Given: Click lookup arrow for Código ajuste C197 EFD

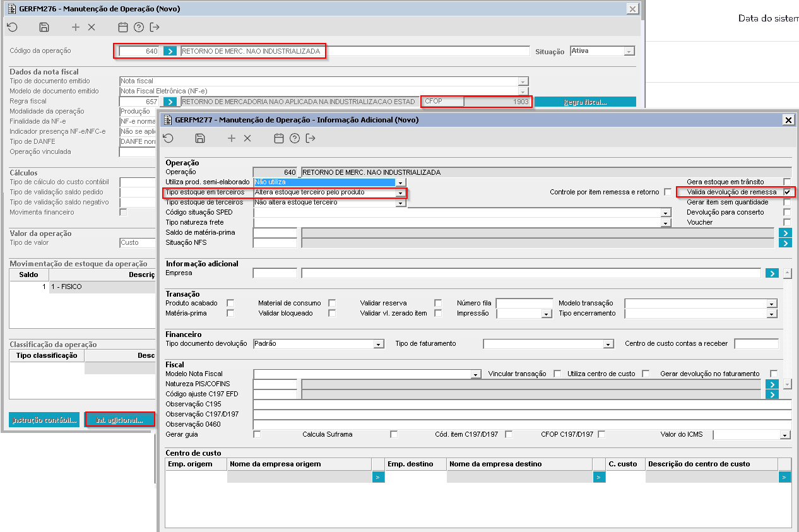Looking at the screenshot, I should [x=771, y=394].
